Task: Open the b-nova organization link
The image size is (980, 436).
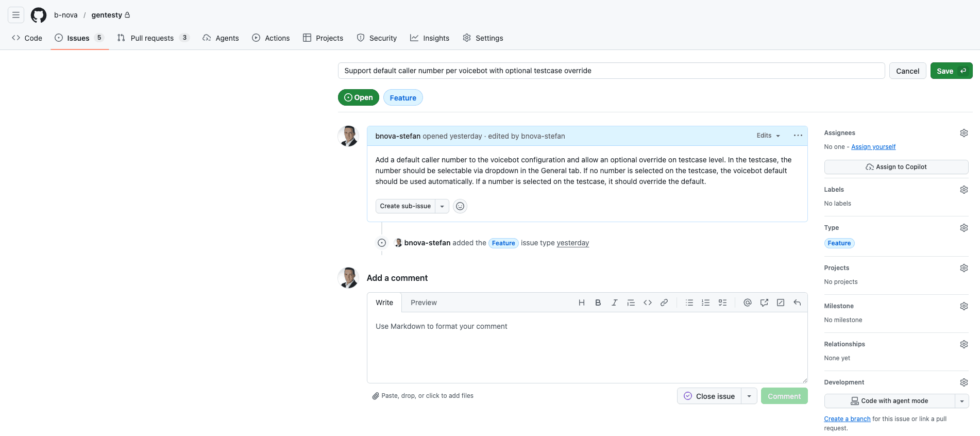Action: point(66,15)
